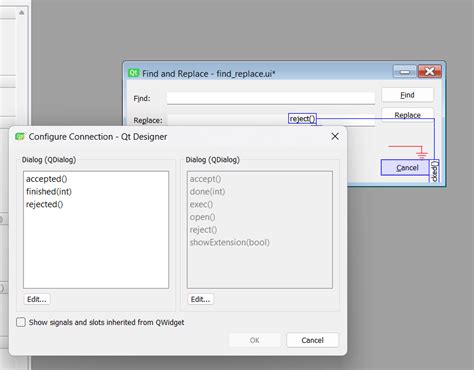The width and height of the screenshot is (474, 370).
Task: Select the accepted() signal
Action: point(47,179)
